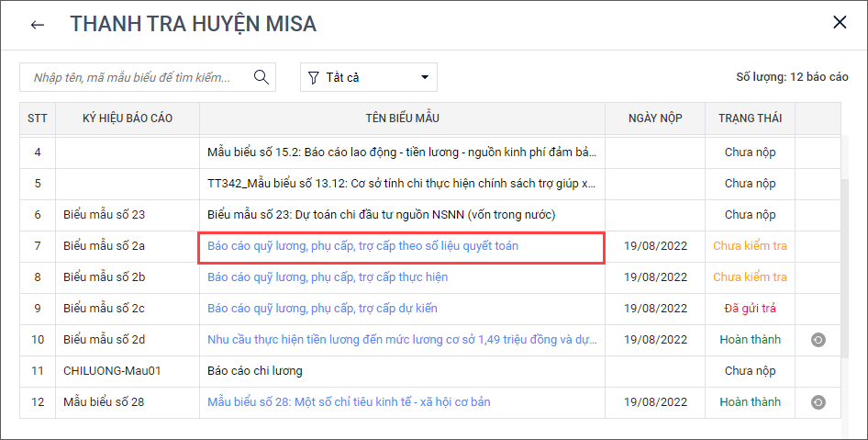
Task: Click 'Đã gửi trả' status on row 9
Action: 749,309
